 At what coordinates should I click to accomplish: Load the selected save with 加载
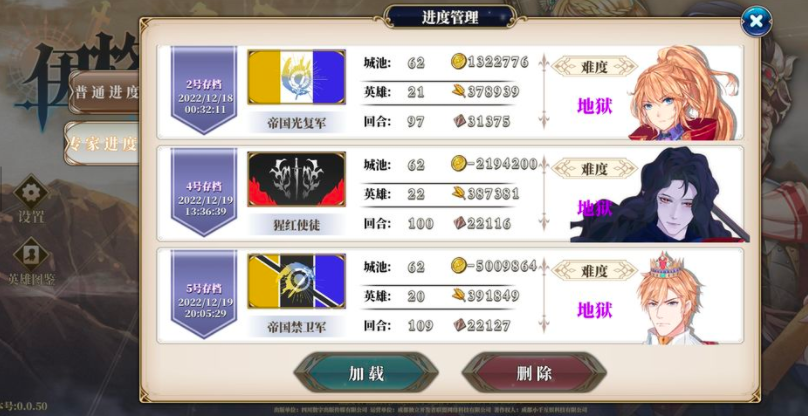(366, 373)
